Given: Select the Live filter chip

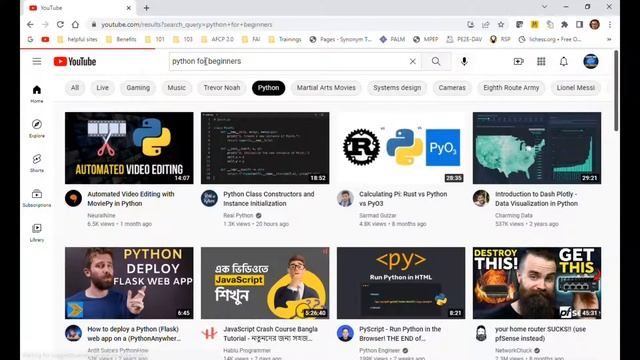Looking at the screenshot, I should (102, 88).
